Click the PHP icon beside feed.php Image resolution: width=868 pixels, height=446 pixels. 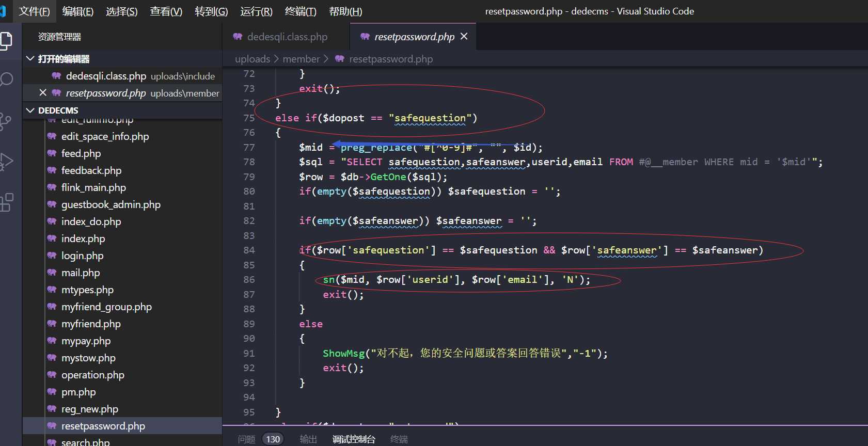click(x=52, y=153)
